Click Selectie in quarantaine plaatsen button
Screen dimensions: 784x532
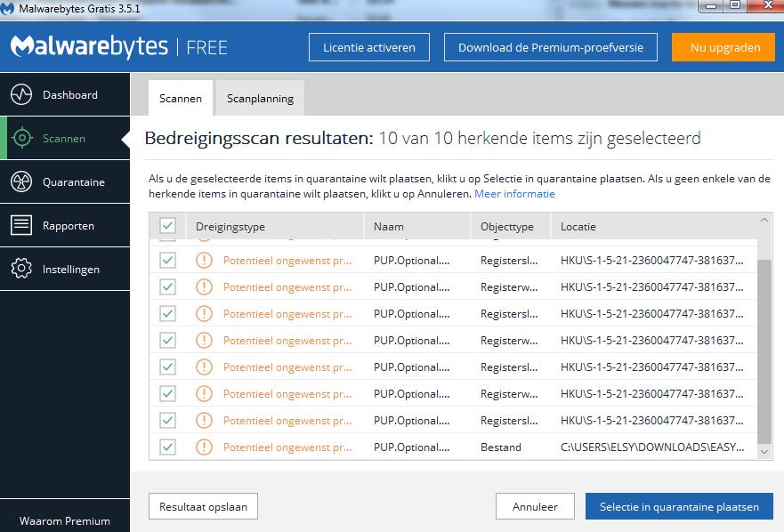(x=679, y=507)
